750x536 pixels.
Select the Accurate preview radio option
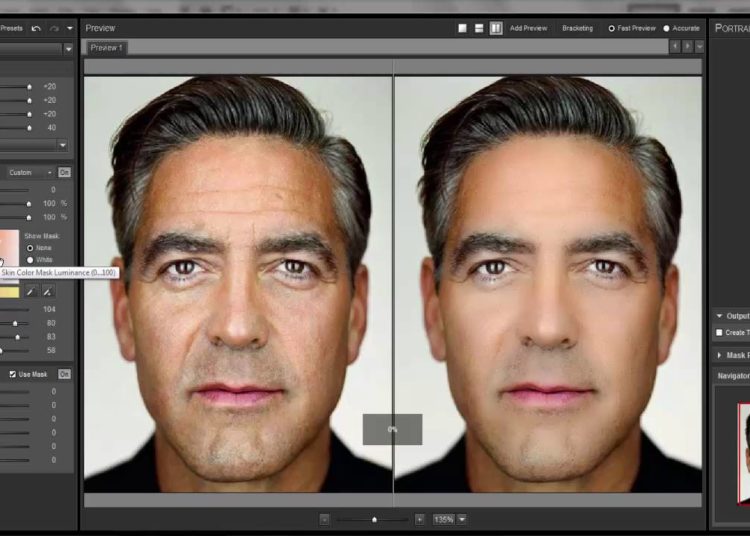[x=667, y=28]
